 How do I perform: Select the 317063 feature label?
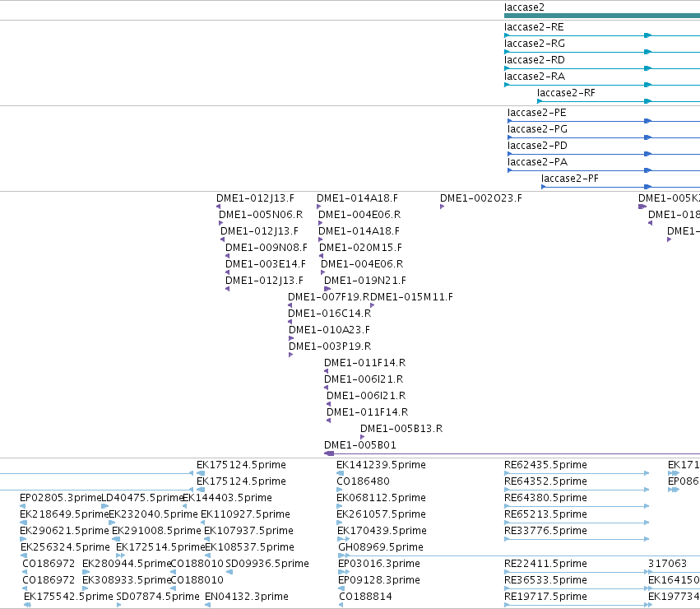(x=667, y=564)
